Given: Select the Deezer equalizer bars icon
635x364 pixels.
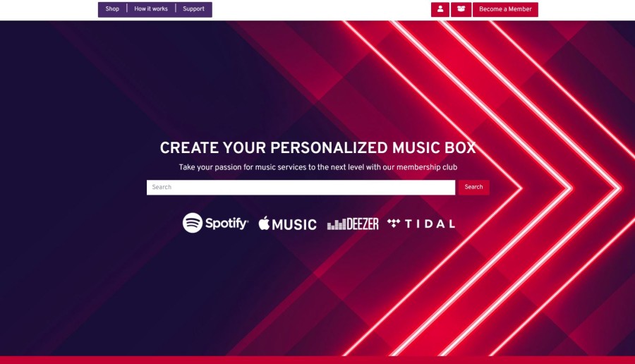Looking at the screenshot, I should [x=337, y=224].
